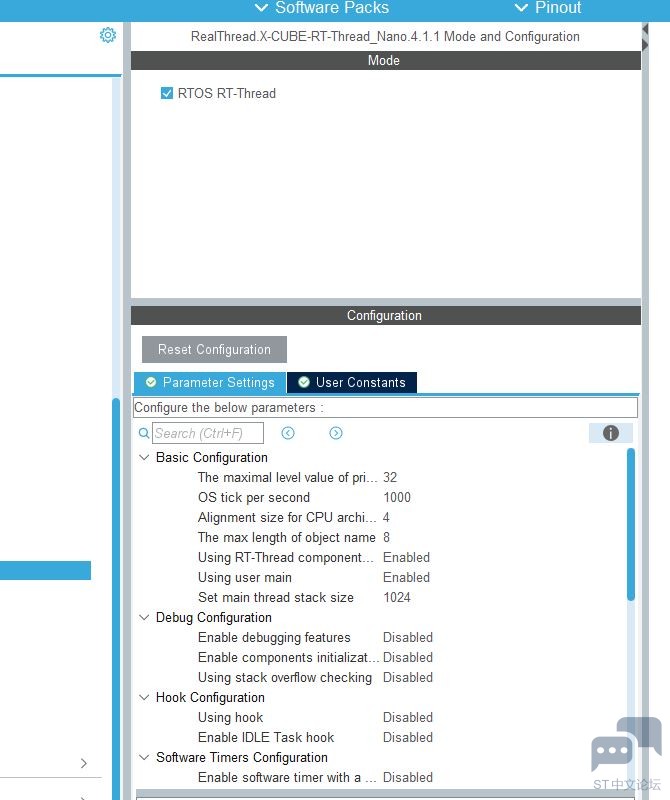Click the Reset Configuration button
Image resolution: width=670 pixels, height=800 pixels.
[214, 349]
